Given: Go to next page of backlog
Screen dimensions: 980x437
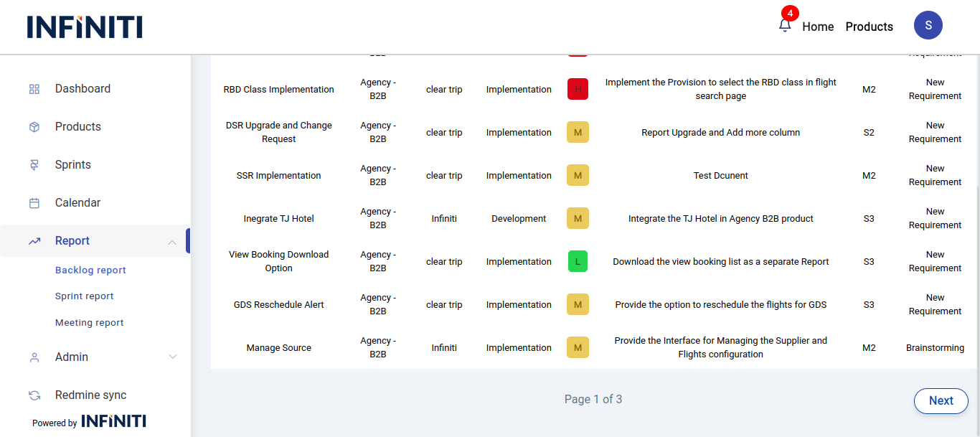Looking at the screenshot, I should tap(941, 401).
